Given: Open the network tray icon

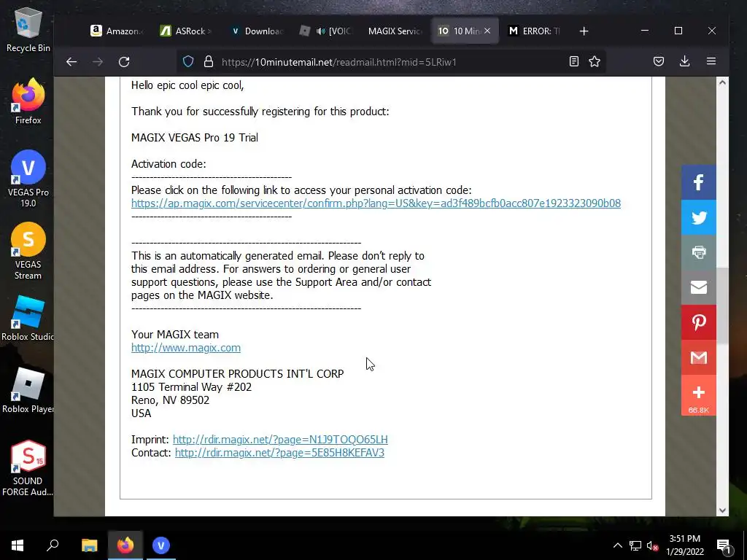Looking at the screenshot, I should [x=635, y=545].
